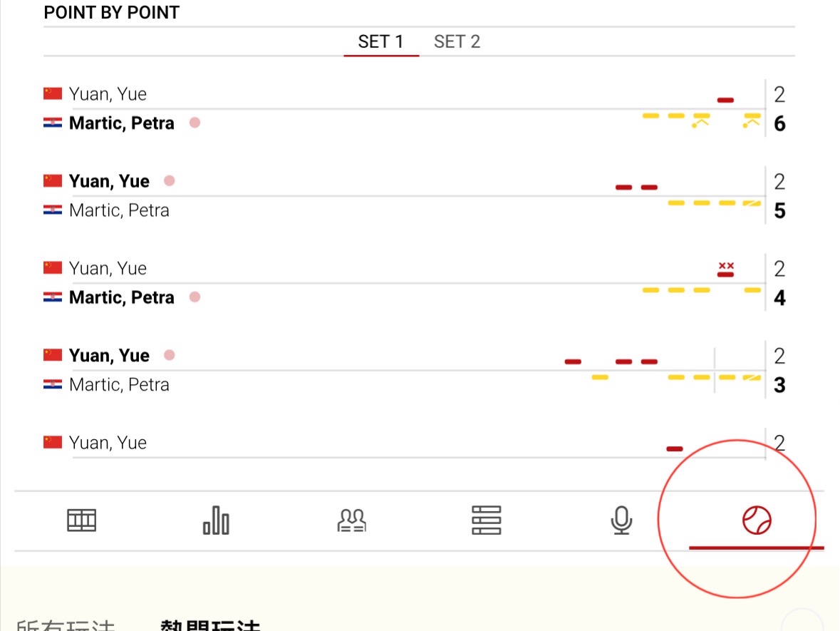Open the tennis court view icon
Viewport: 840px width, 631px height.
click(x=81, y=520)
